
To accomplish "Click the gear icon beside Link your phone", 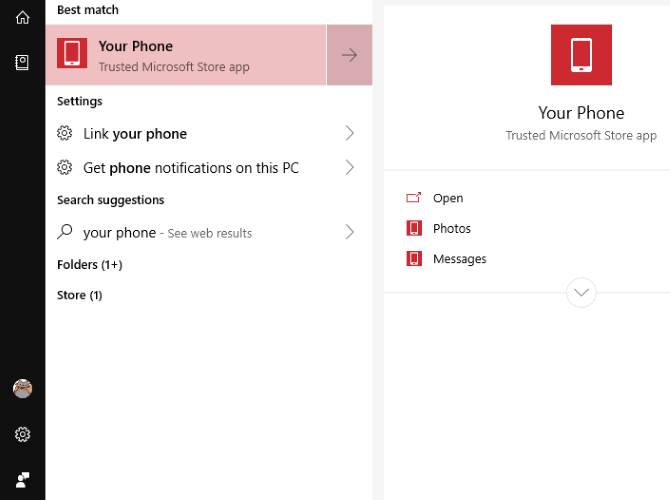I will click(x=65, y=133).
